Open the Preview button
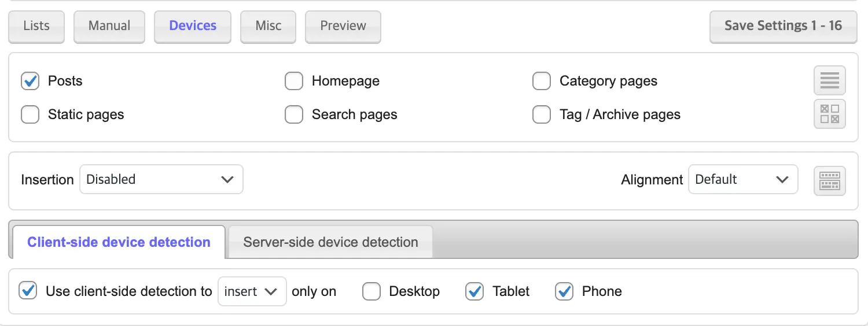The height and width of the screenshot is (326, 868). click(343, 26)
